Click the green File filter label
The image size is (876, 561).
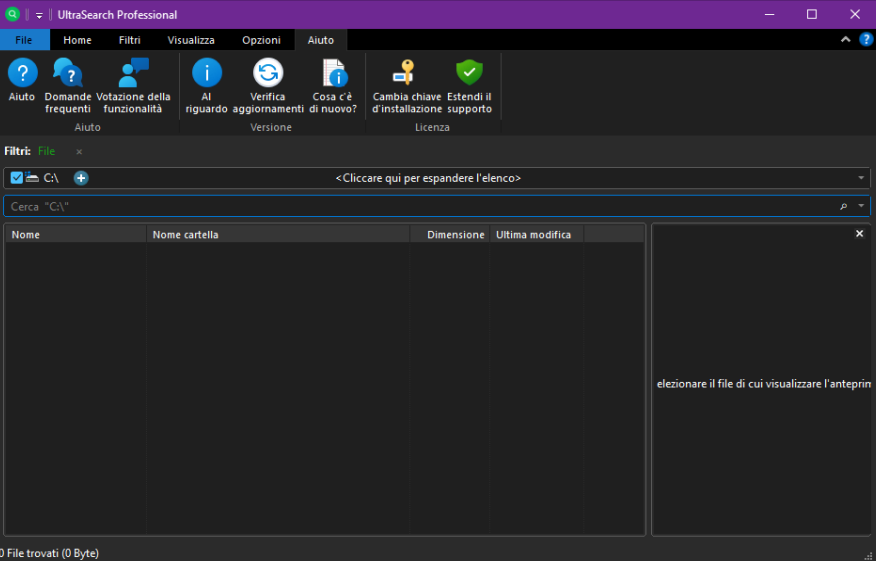click(46, 151)
